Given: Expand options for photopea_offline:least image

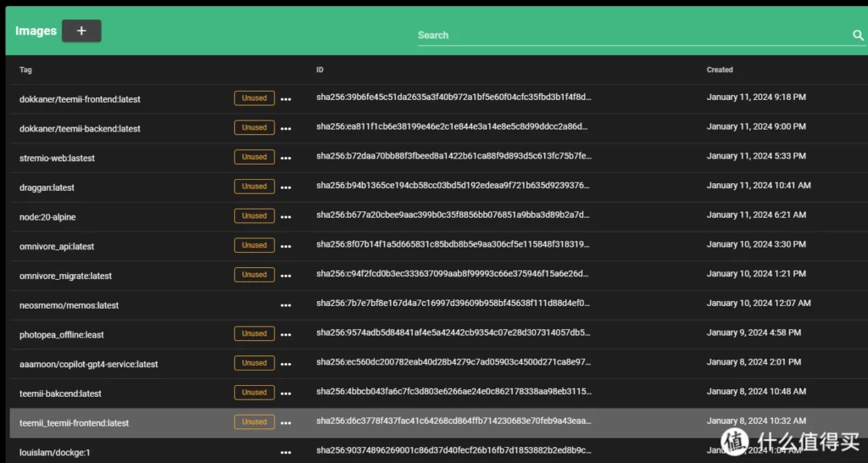Looking at the screenshot, I should pos(286,334).
